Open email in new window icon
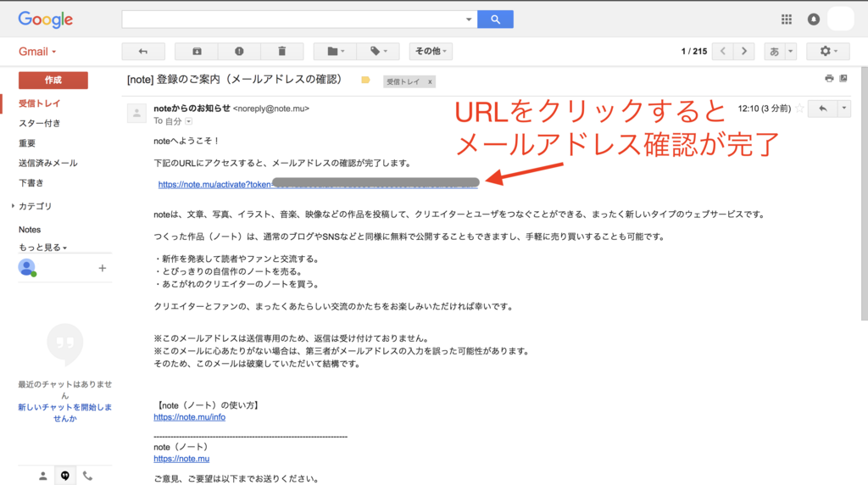The height and width of the screenshot is (485, 868). (843, 78)
